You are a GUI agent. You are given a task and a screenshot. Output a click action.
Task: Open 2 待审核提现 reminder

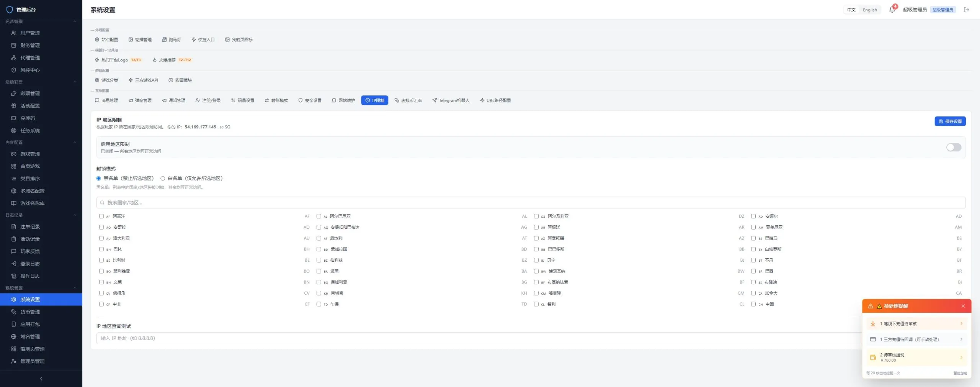pyautogui.click(x=916, y=357)
